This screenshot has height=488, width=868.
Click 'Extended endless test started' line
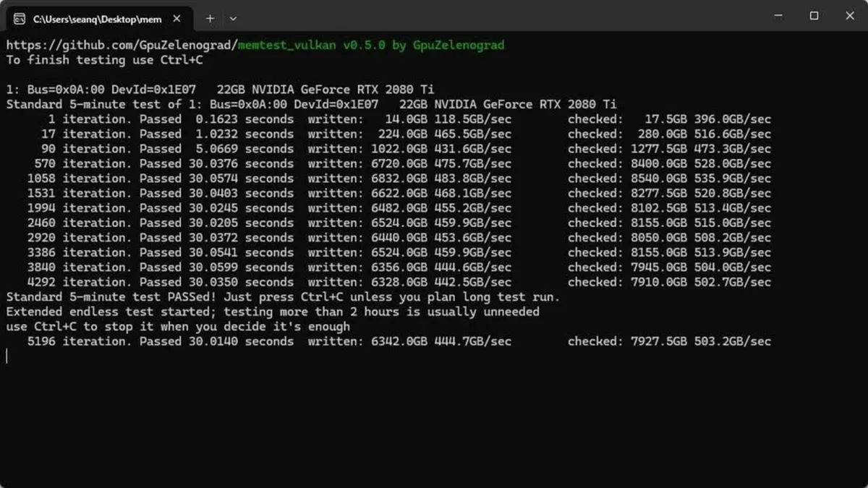click(273, 312)
